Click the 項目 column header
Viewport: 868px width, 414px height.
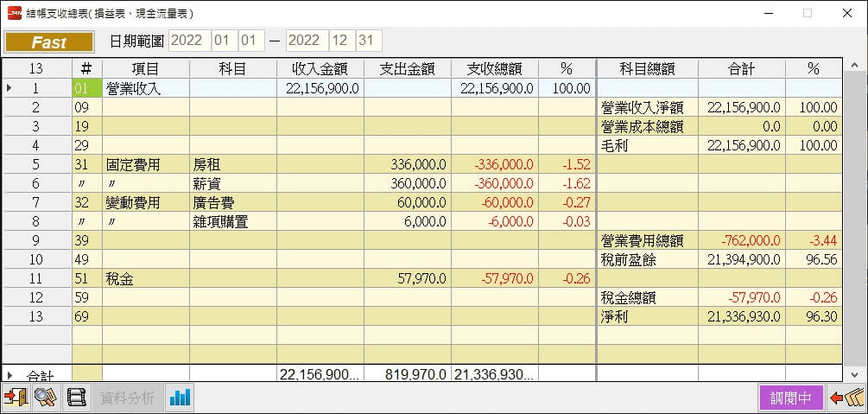[146, 69]
